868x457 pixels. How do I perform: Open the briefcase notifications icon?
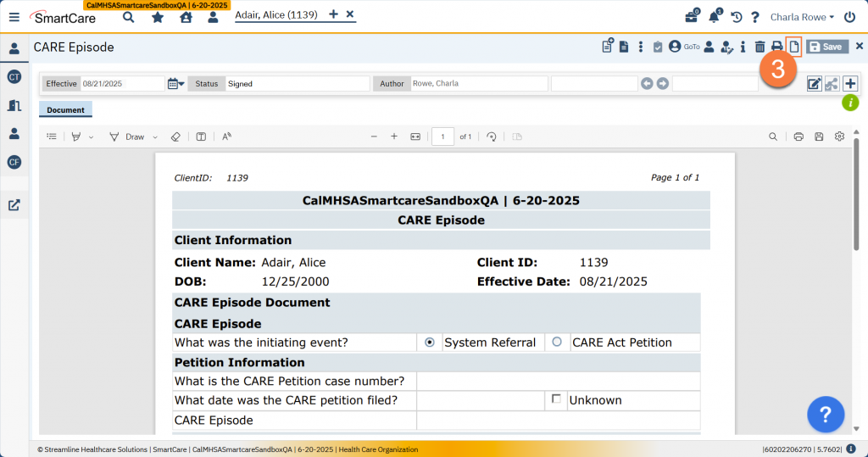click(692, 17)
